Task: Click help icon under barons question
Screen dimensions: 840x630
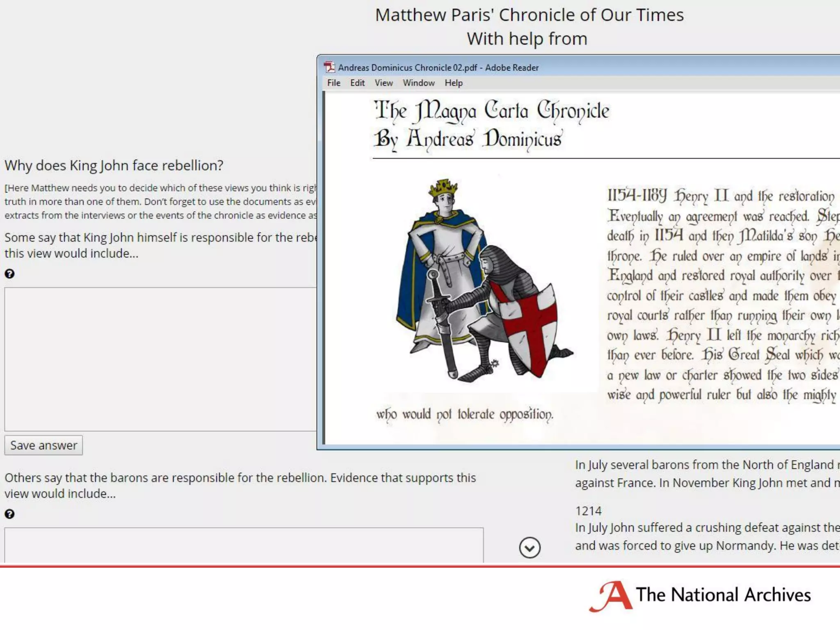Action: pyautogui.click(x=9, y=514)
